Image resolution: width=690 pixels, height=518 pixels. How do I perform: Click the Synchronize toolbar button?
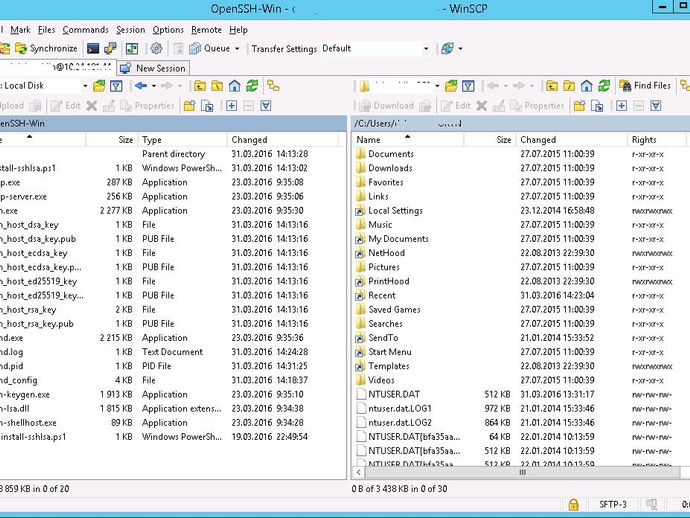coord(46,48)
